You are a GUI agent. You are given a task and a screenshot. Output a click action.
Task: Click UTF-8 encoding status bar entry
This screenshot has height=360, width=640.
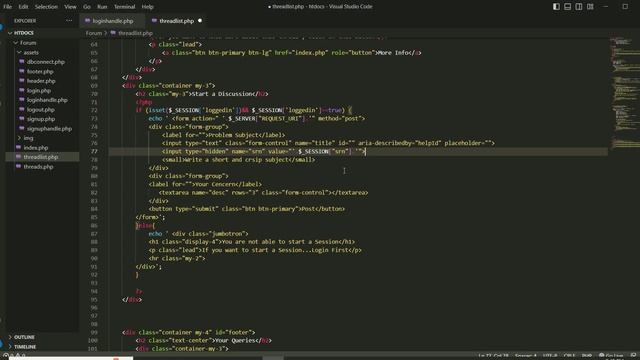tap(550, 356)
